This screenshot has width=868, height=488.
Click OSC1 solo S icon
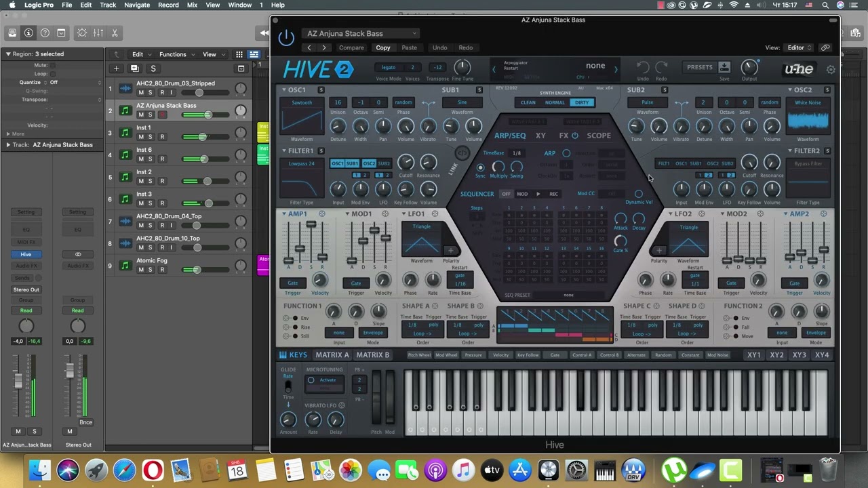tap(321, 89)
